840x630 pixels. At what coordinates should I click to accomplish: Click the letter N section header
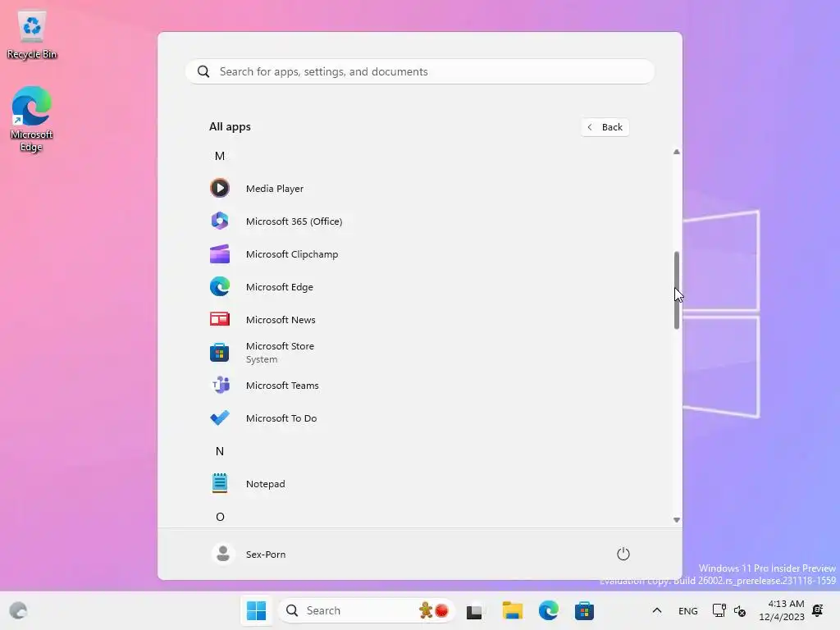click(x=220, y=451)
